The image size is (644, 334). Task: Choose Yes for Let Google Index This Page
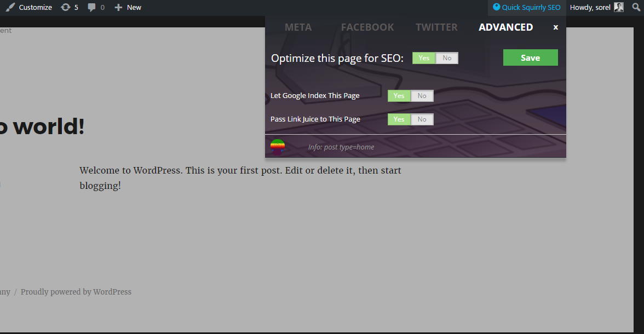click(399, 96)
